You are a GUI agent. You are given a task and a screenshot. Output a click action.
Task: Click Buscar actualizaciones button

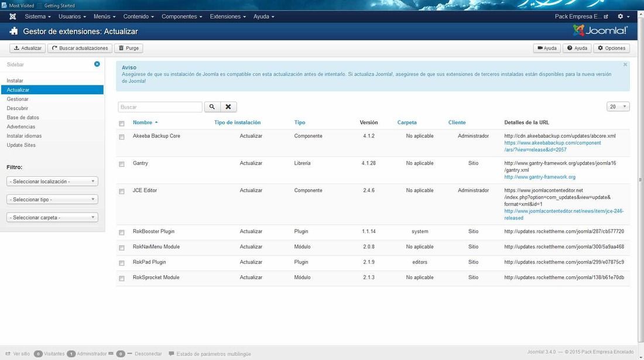[80, 48]
